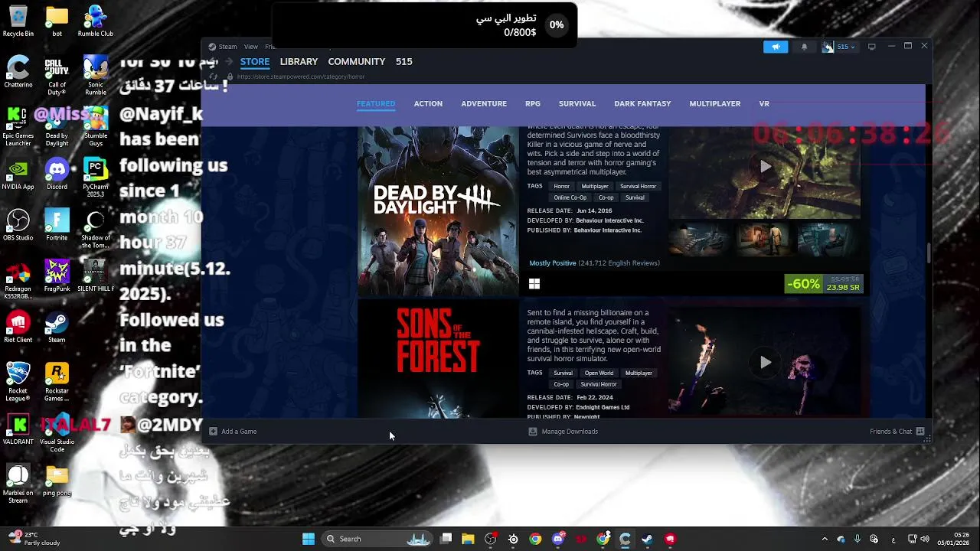Select the VALORANT desktop icon
Viewport: 980px width, 551px height.
(18, 429)
